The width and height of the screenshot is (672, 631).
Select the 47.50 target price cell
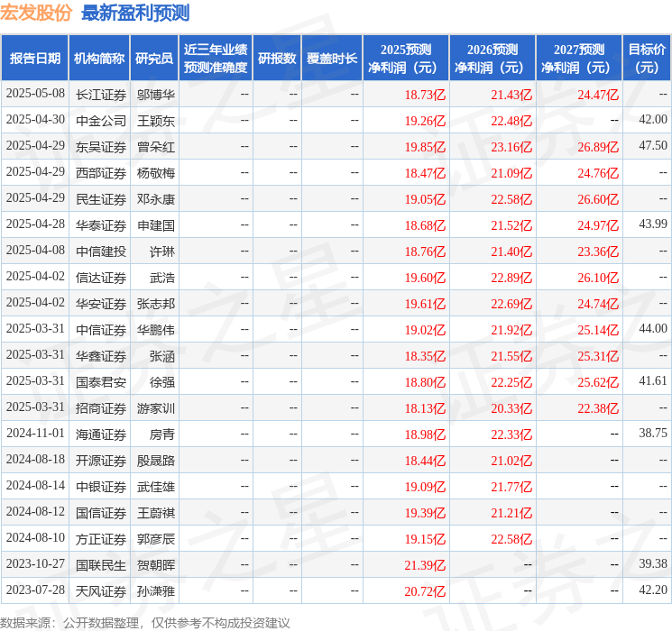[652, 146]
